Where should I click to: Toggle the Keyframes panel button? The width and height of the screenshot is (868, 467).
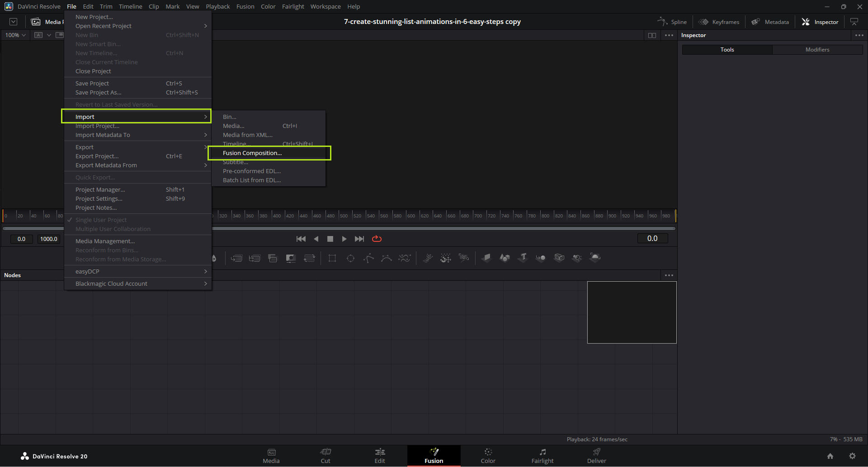(x=719, y=22)
